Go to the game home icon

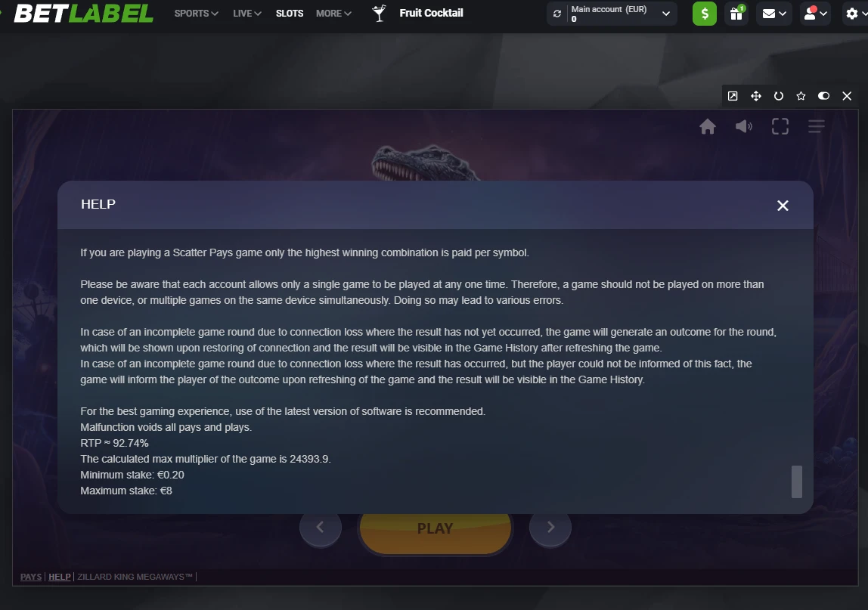[708, 127]
